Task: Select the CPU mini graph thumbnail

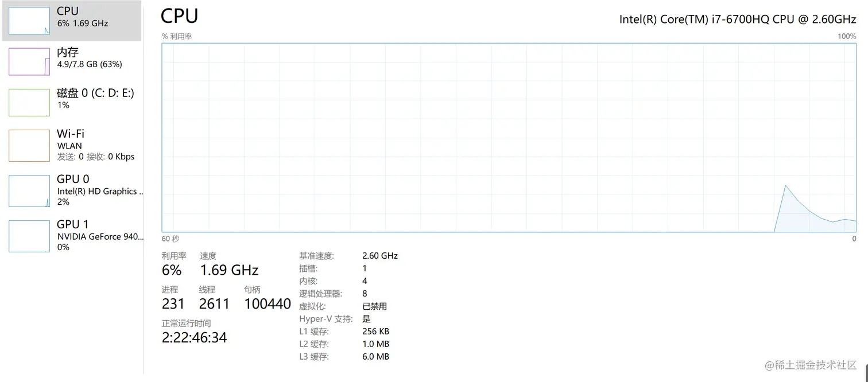Action: click(x=29, y=21)
